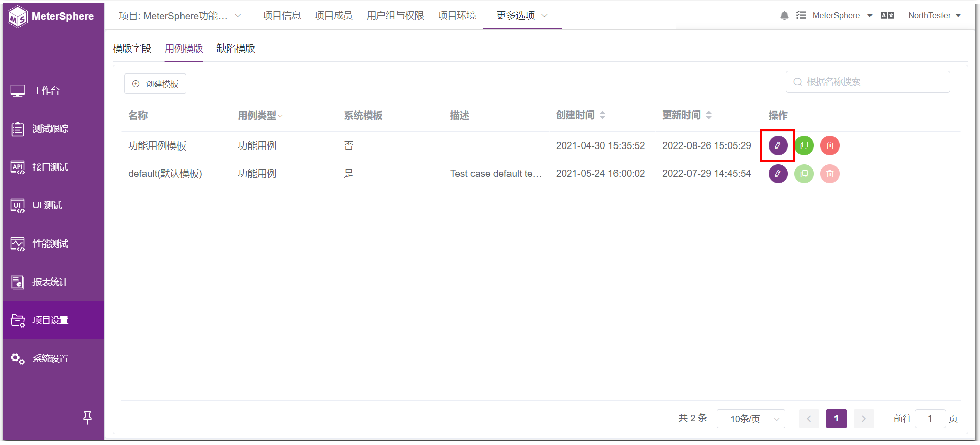This screenshot has width=980, height=445.
Task: Open 测试跟踪 in the sidebar
Action: coord(53,129)
